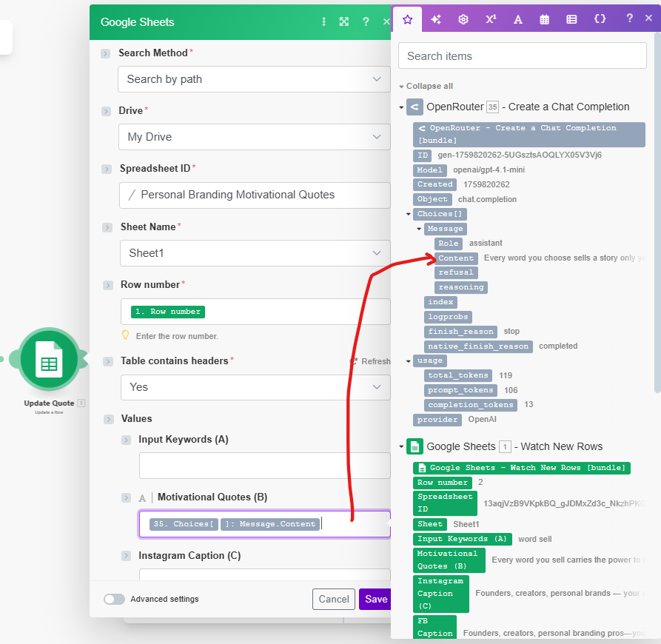Open the Sheet Name dropdown
This screenshot has width=661, height=644.
255,253
